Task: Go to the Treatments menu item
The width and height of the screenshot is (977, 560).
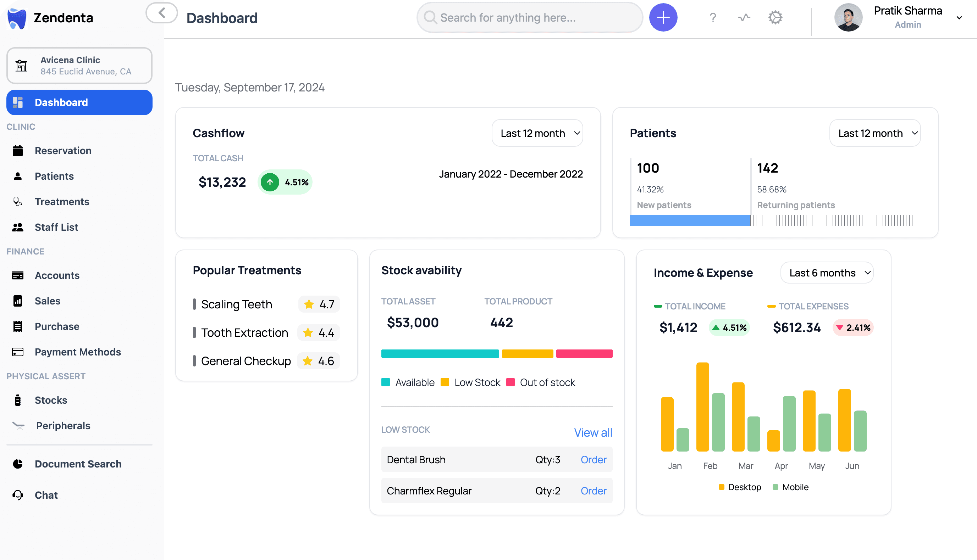Action: 62,202
